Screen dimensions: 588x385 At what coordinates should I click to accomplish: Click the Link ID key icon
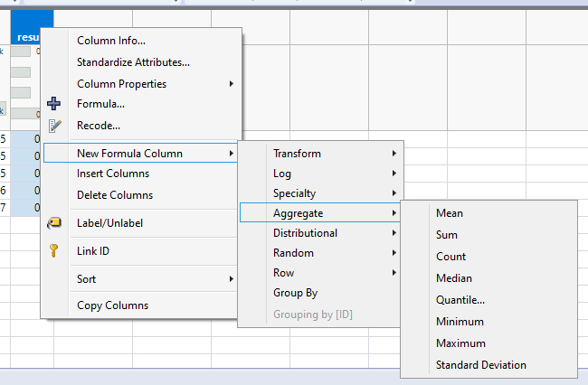point(53,251)
